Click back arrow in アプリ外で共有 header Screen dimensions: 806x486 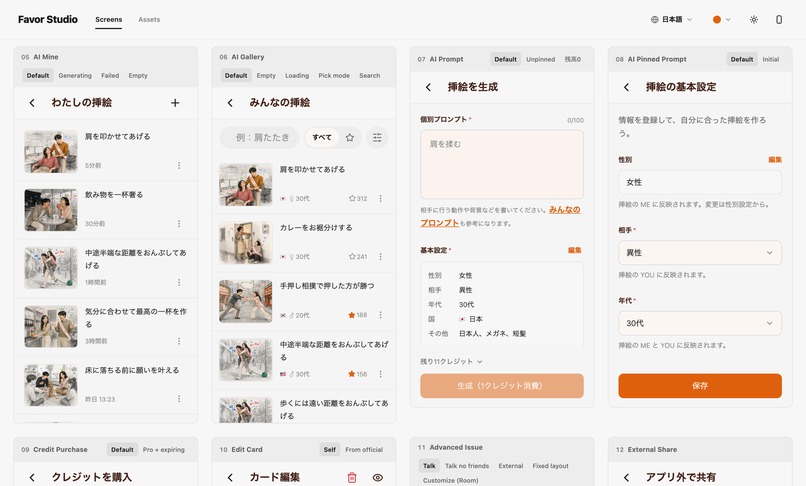click(x=626, y=478)
